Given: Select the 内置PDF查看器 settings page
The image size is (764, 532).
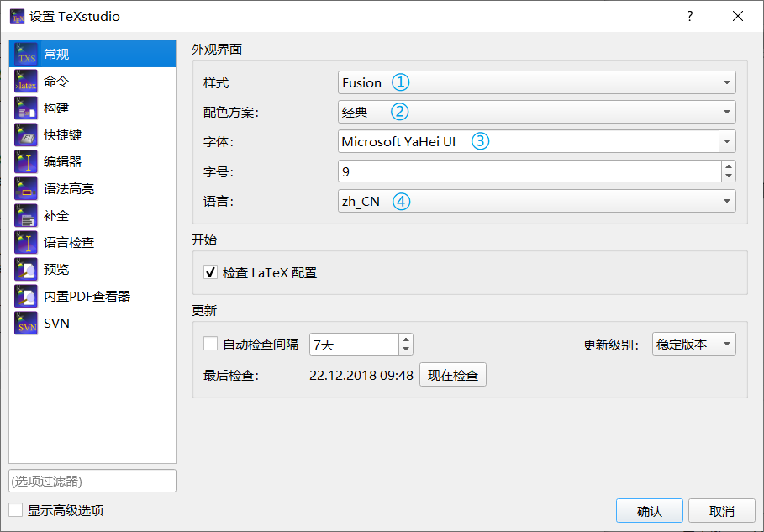Looking at the screenshot, I should [92, 296].
